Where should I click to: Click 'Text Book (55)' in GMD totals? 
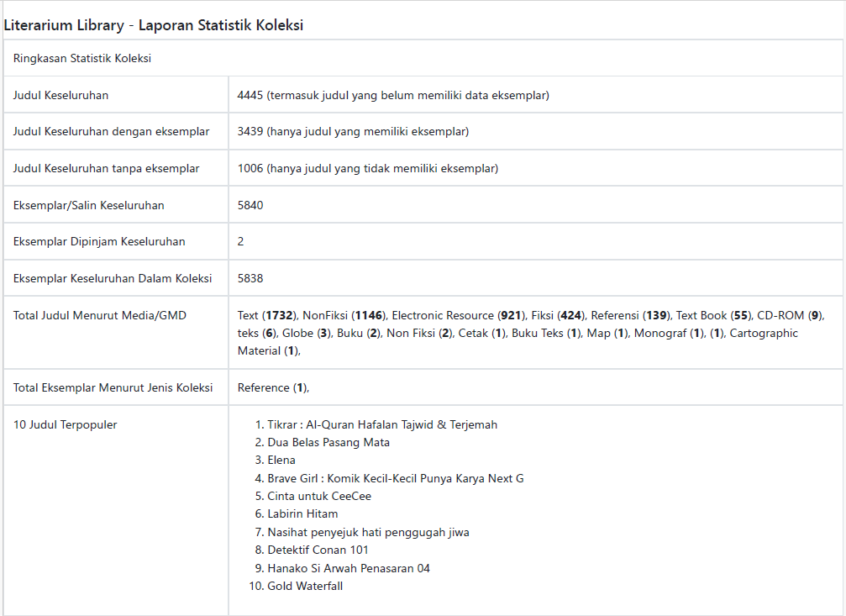(712, 315)
